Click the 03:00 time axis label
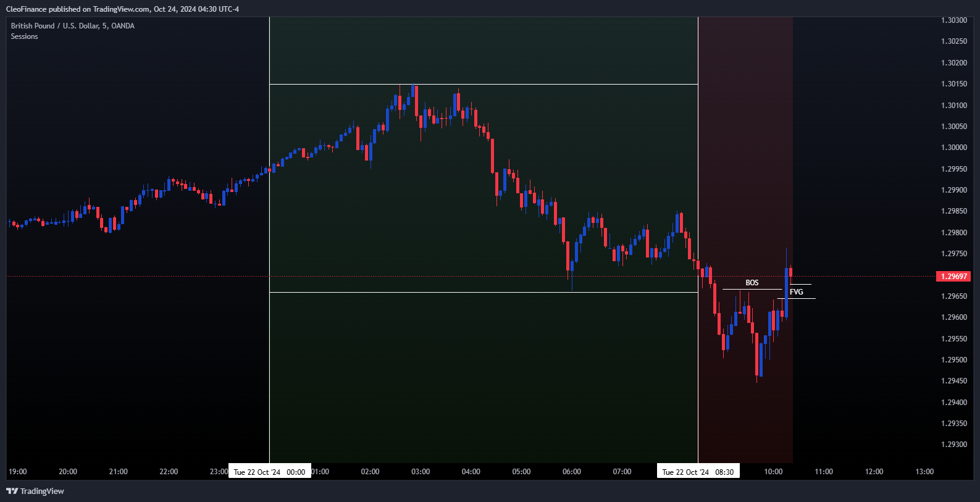This screenshot has width=980, height=502. pyautogui.click(x=421, y=472)
